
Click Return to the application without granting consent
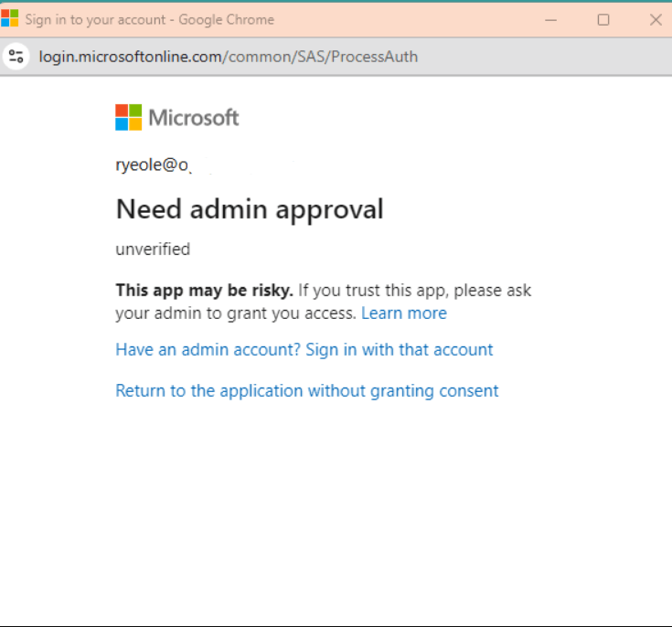pos(307,391)
